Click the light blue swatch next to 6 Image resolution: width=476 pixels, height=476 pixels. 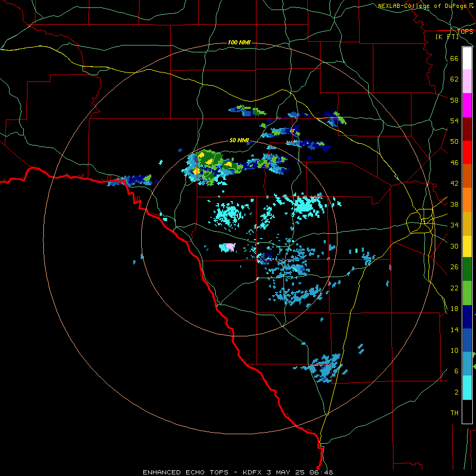click(467, 364)
